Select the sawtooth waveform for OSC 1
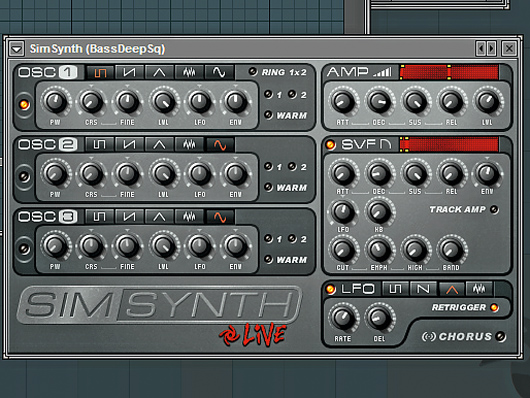 129,72
